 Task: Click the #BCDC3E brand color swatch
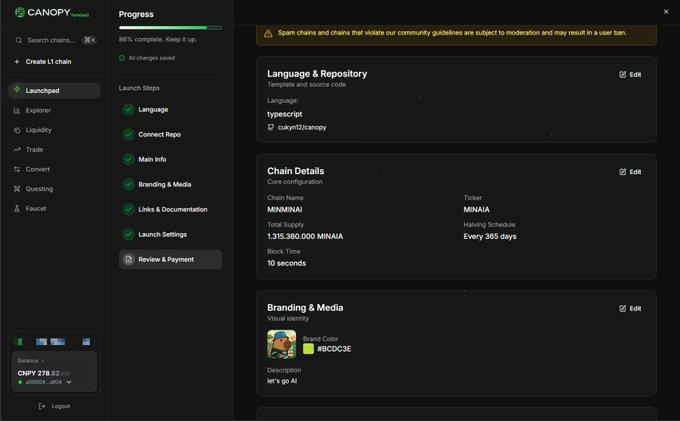(308, 349)
